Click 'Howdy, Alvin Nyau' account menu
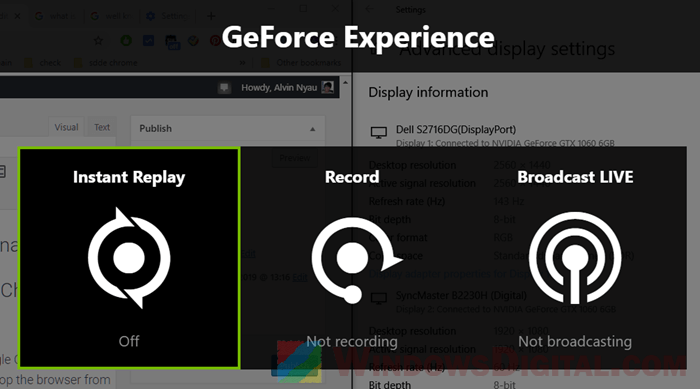Screen dimensions: 700x389 point(288,88)
